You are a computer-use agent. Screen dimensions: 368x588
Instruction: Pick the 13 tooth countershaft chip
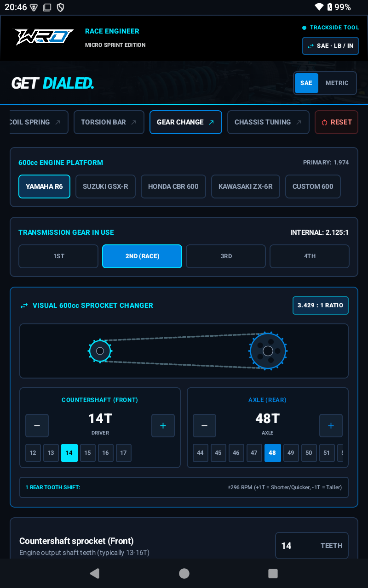point(51,453)
